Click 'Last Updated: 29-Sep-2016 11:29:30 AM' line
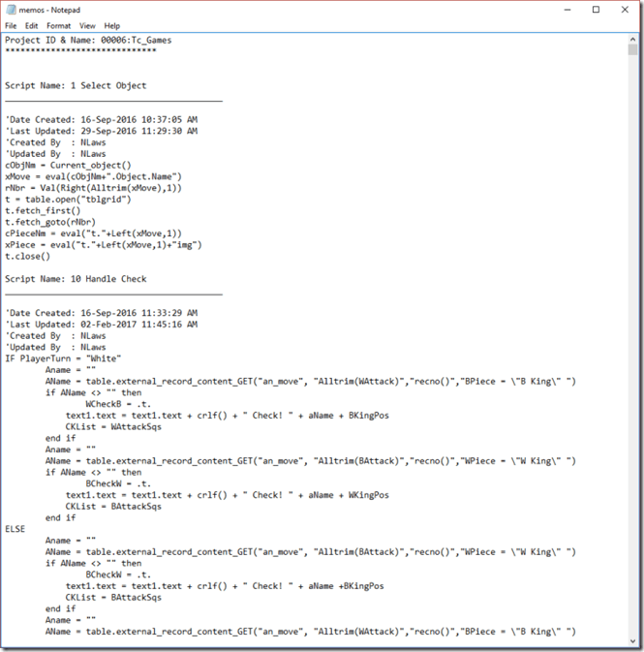This screenshot has width=644, height=652. [102, 131]
